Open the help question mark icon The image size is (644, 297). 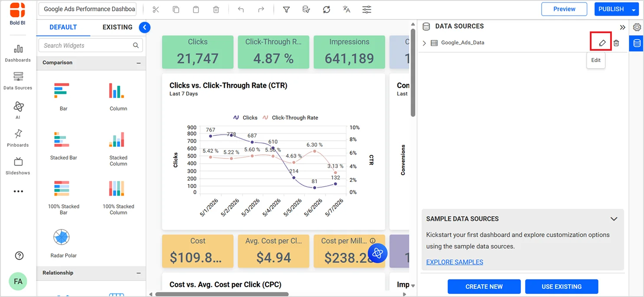[19, 256]
